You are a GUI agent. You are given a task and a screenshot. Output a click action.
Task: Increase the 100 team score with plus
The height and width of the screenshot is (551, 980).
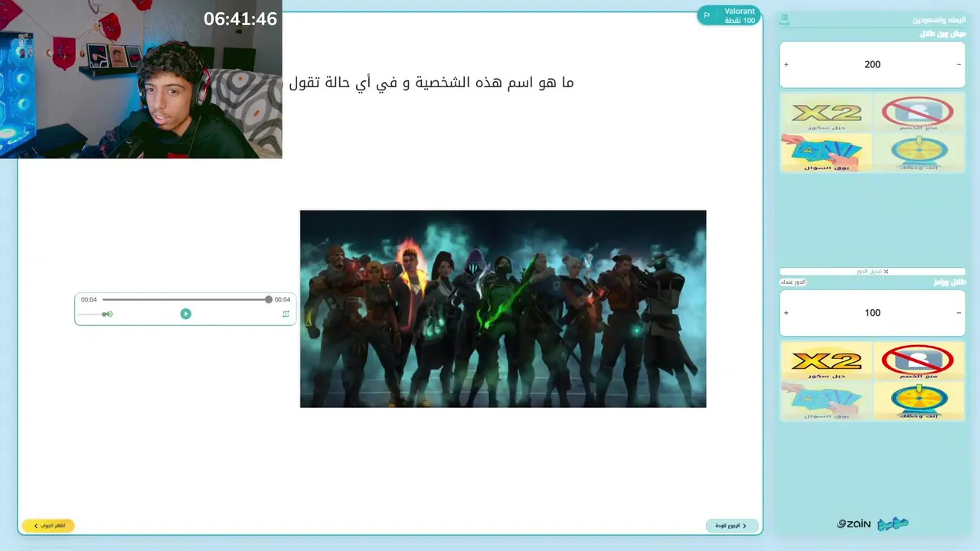click(x=786, y=313)
